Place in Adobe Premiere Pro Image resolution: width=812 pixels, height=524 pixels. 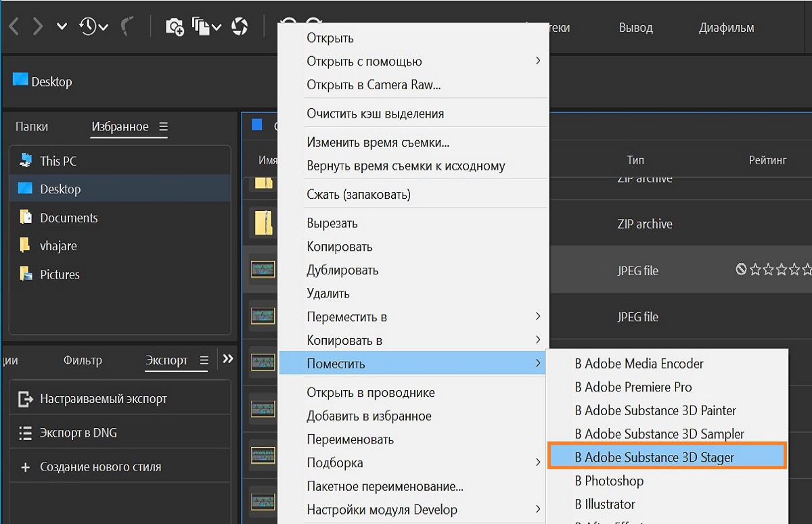coord(667,387)
